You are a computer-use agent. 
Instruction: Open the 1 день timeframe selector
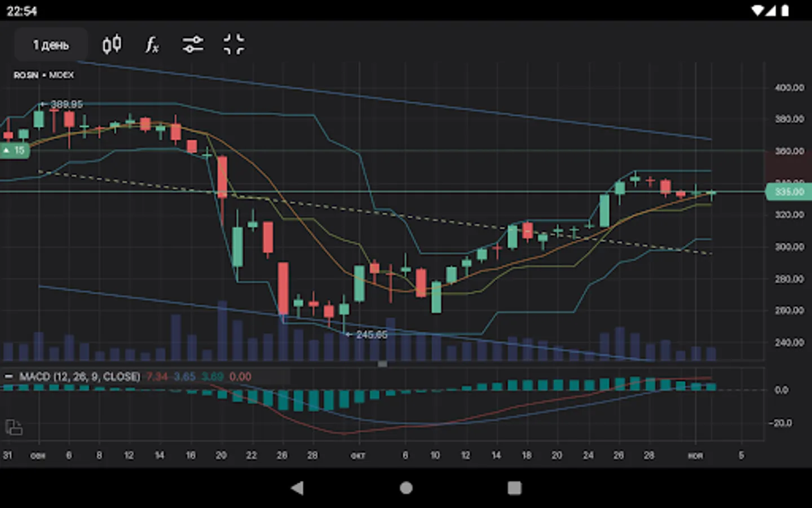click(x=51, y=45)
